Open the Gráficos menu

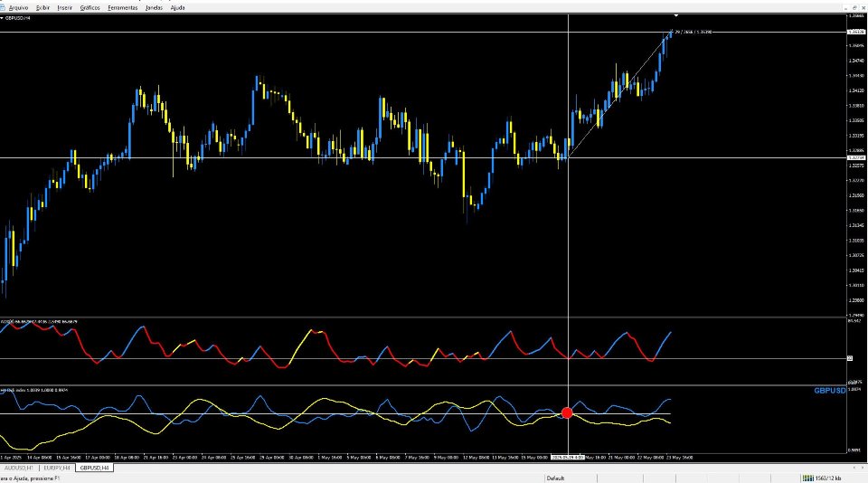click(x=90, y=8)
